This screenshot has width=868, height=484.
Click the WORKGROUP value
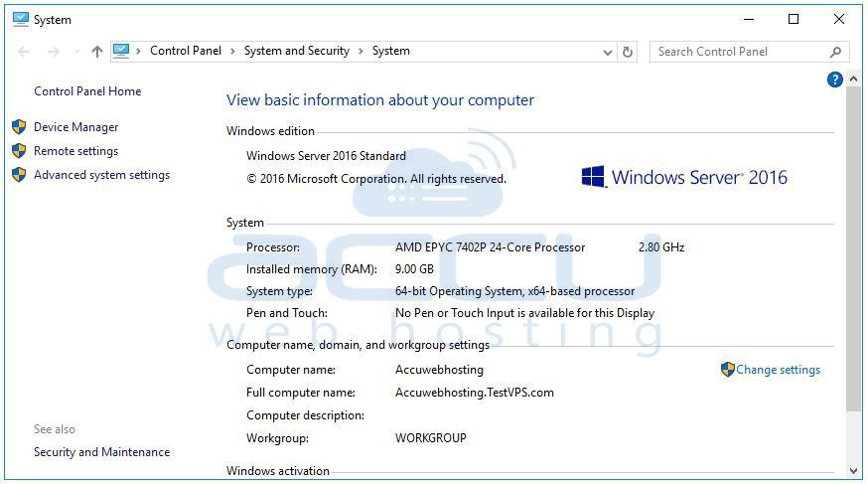pyautogui.click(x=431, y=438)
